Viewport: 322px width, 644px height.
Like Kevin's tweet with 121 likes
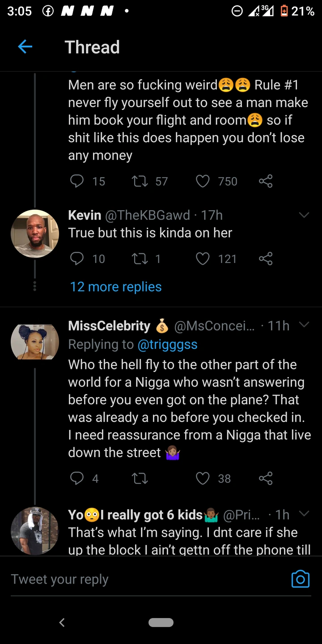[x=203, y=259]
